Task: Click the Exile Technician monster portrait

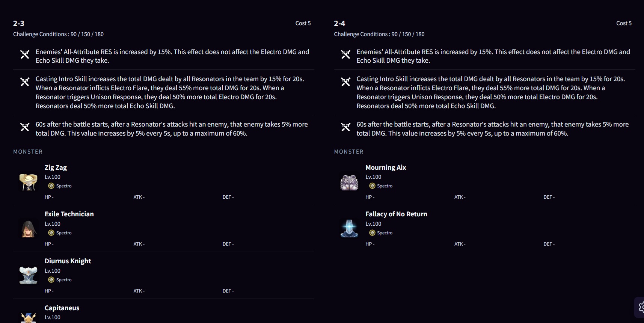Action: [29, 229]
